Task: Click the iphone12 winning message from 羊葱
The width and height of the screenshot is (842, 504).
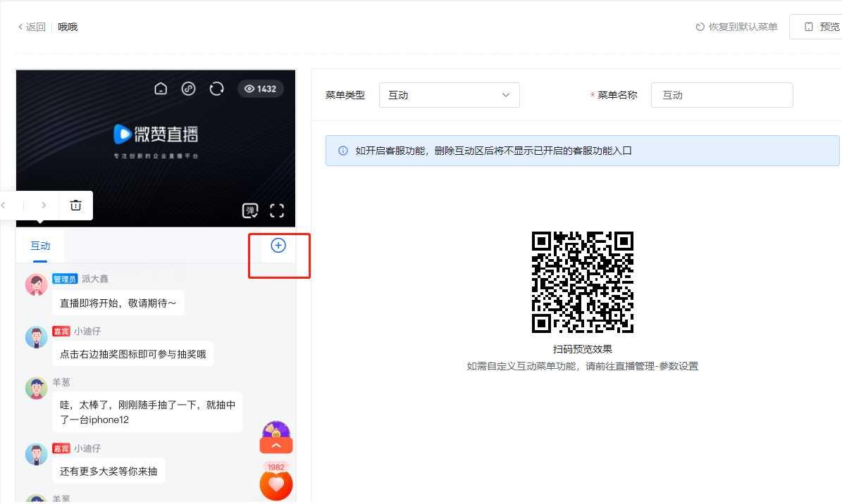Action: coord(147,412)
